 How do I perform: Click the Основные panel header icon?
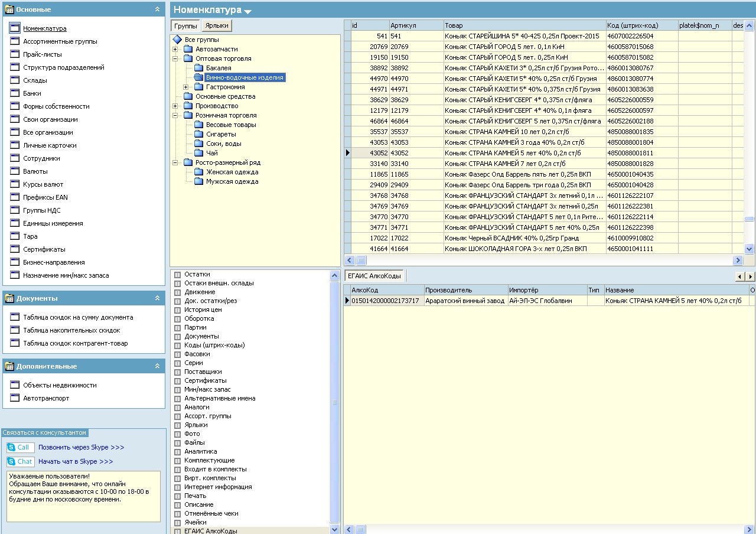9,9
